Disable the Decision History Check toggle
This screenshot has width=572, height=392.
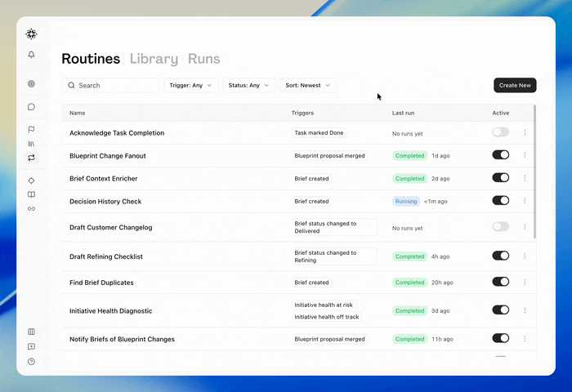tap(500, 201)
